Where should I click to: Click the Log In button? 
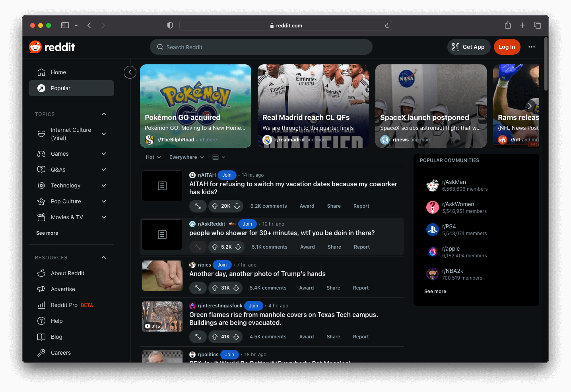(x=507, y=46)
